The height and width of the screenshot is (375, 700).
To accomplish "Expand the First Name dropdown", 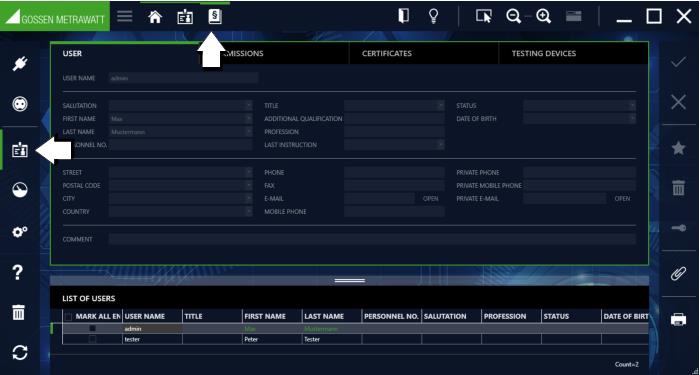I will (249, 119).
